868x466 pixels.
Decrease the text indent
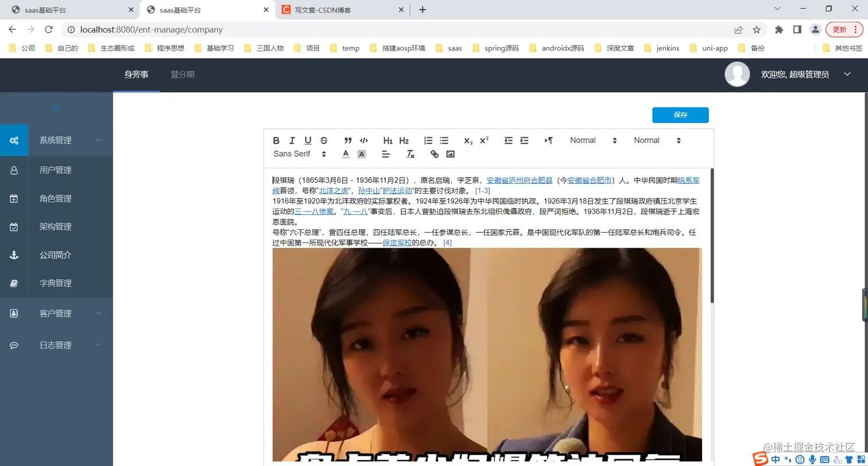pyautogui.click(x=509, y=141)
